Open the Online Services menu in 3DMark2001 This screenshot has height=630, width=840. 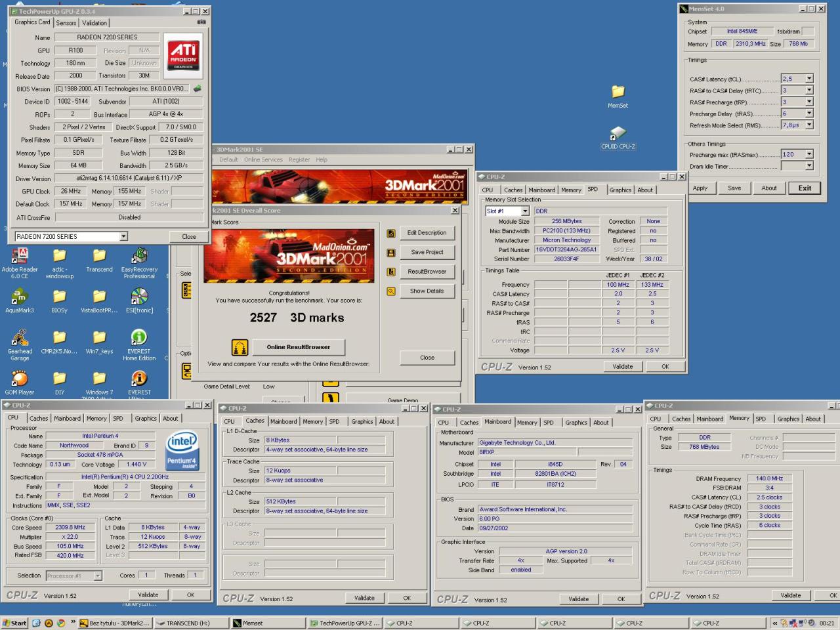(263, 159)
